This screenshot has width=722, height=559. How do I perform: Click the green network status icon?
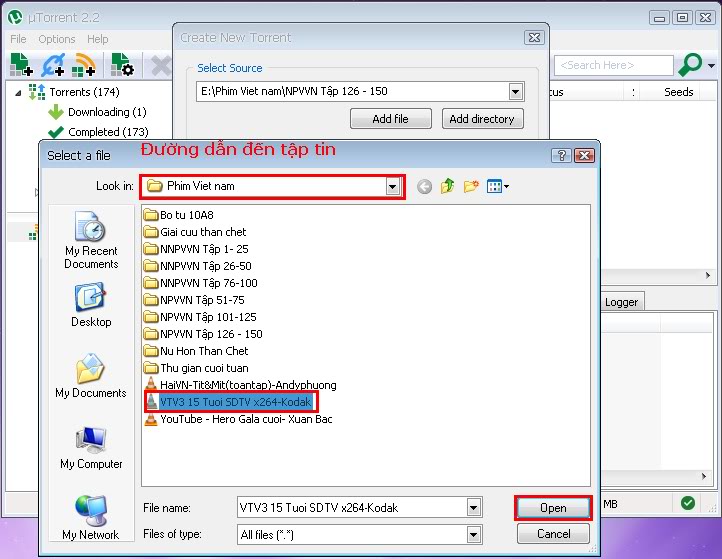pos(688,503)
